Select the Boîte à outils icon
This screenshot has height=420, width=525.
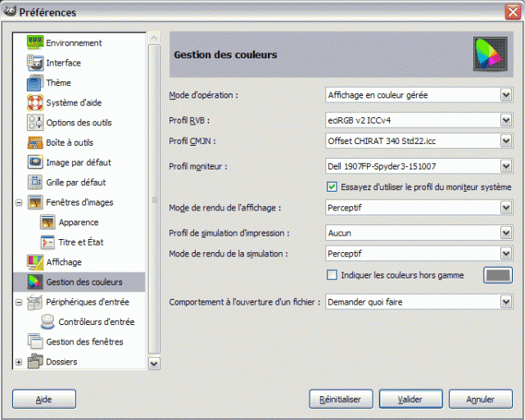[35, 142]
